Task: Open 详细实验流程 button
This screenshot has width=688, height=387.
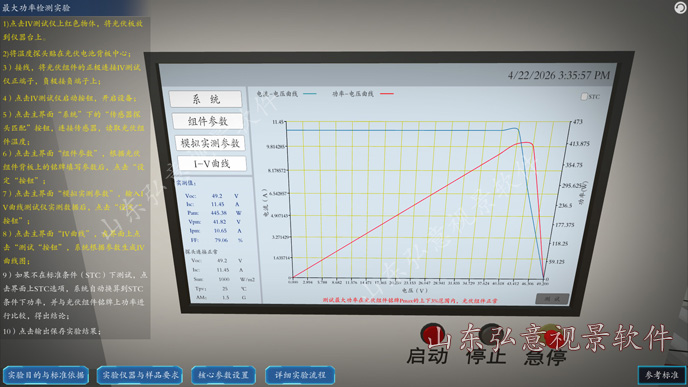Action: [300, 375]
